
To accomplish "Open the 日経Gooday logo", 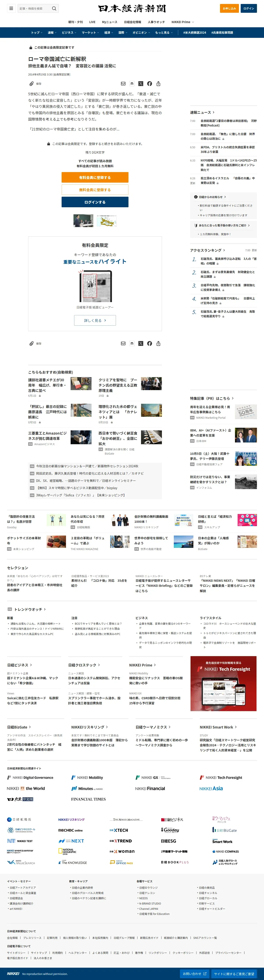I will click(x=170, y=830).
